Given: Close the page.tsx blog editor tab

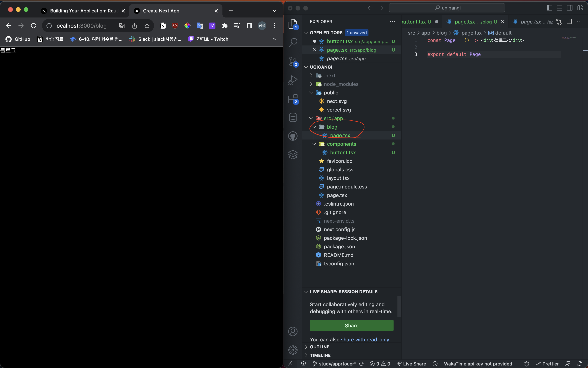Looking at the screenshot, I should coord(502,22).
